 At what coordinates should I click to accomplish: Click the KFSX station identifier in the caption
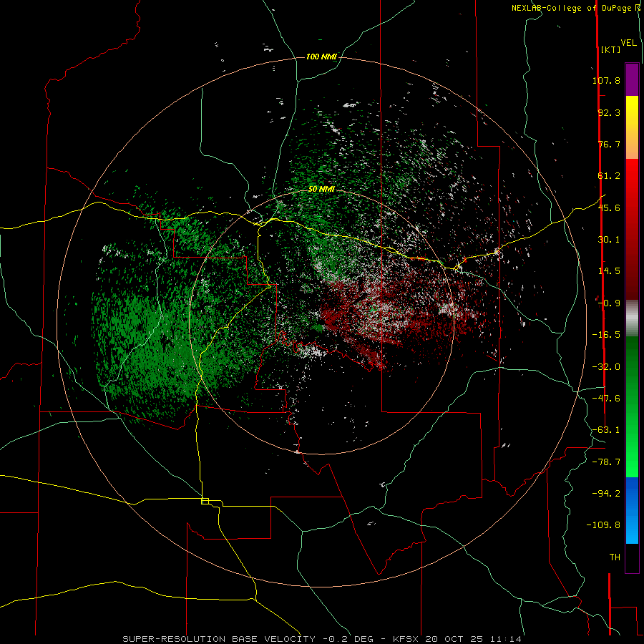click(407, 639)
